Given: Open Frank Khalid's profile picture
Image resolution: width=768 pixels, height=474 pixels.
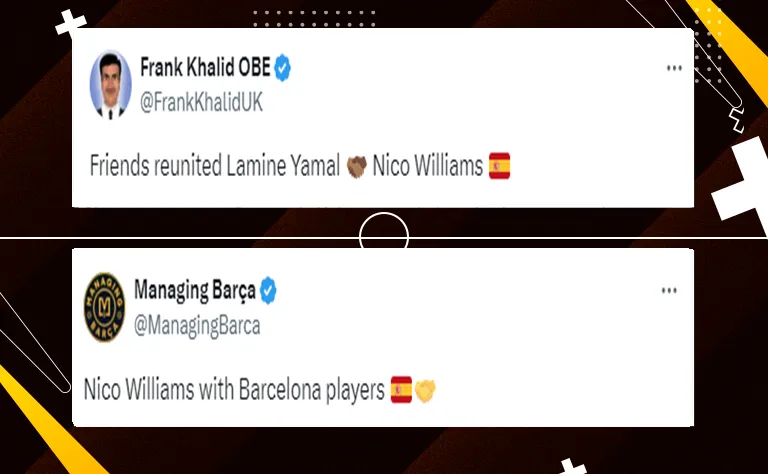Looking at the screenshot, I should pos(110,85).
